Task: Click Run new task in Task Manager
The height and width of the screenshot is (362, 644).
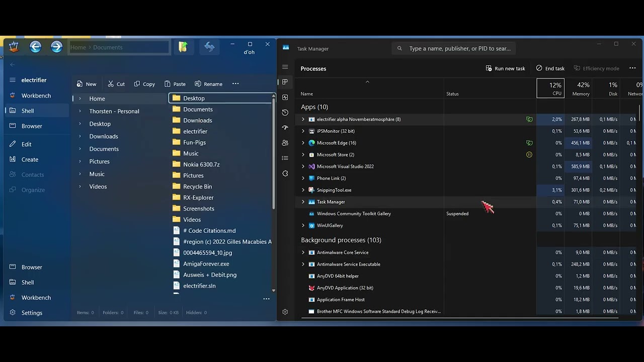Action: point(505,68)
